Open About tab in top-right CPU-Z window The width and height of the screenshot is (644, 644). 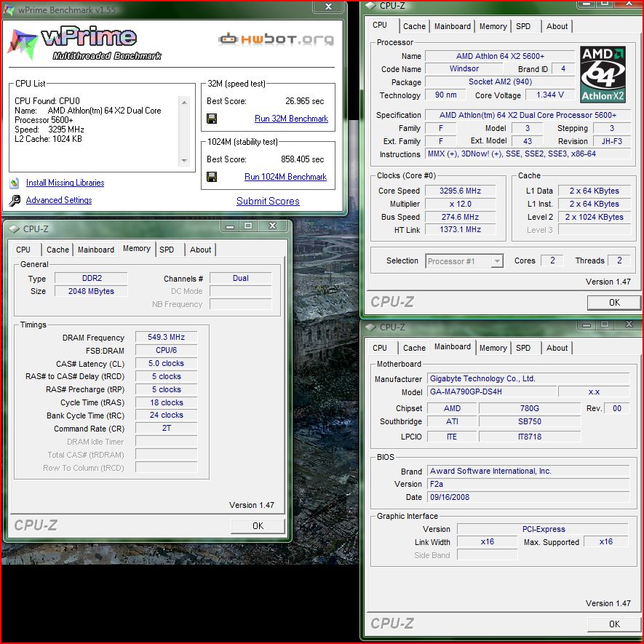click(557, 26)
